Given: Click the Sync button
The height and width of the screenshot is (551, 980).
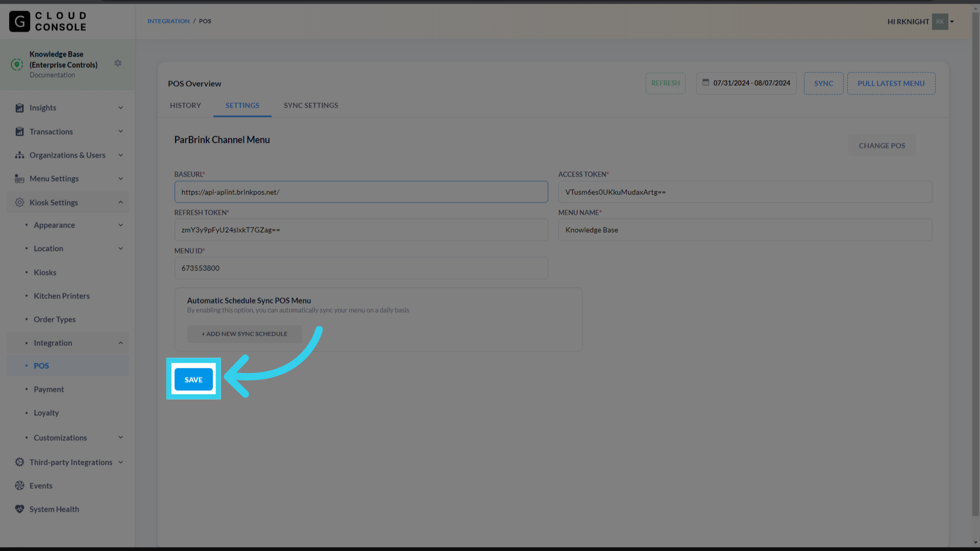Looking at the screenshot, I should 823,83.
